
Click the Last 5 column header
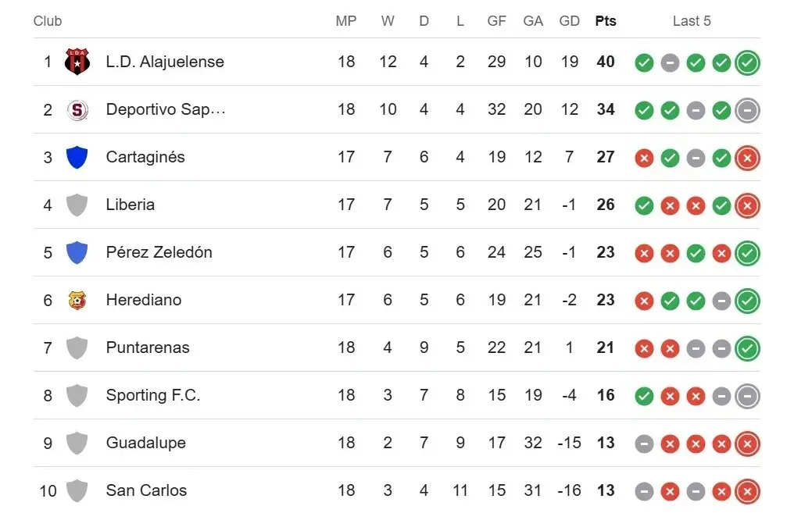[x=692, y=21]
